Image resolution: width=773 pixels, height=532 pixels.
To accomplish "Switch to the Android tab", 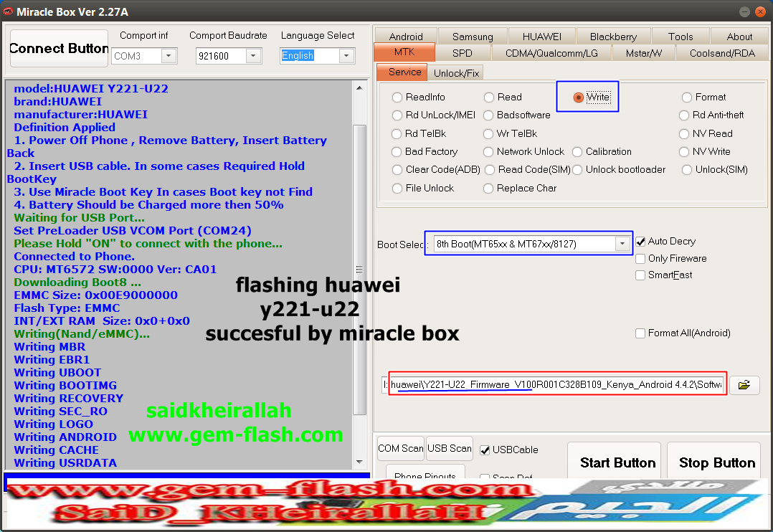I will [406, 37].
